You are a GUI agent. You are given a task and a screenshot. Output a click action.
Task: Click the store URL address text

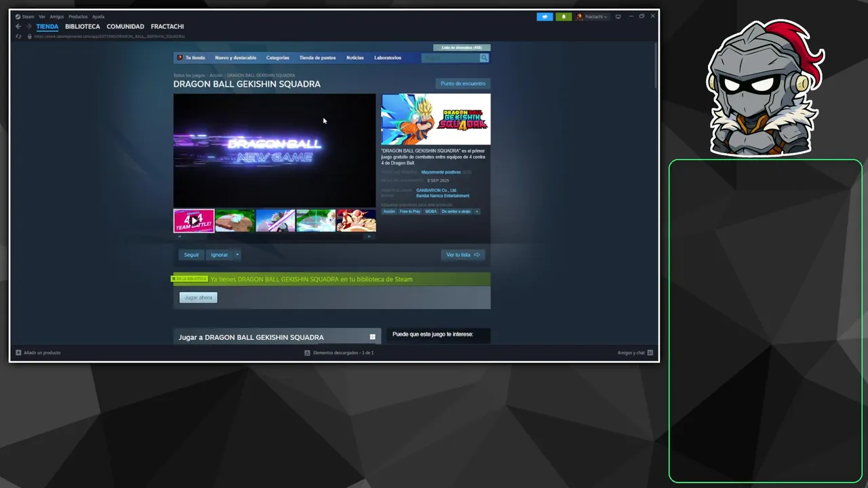[x=109, y=36]
